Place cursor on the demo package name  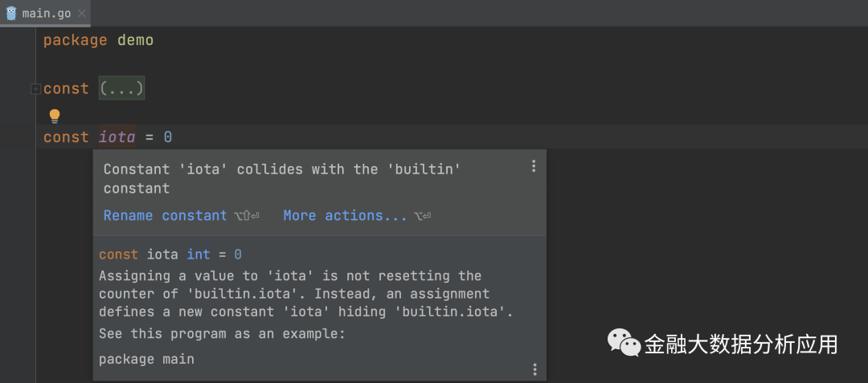tap(135, 40)
